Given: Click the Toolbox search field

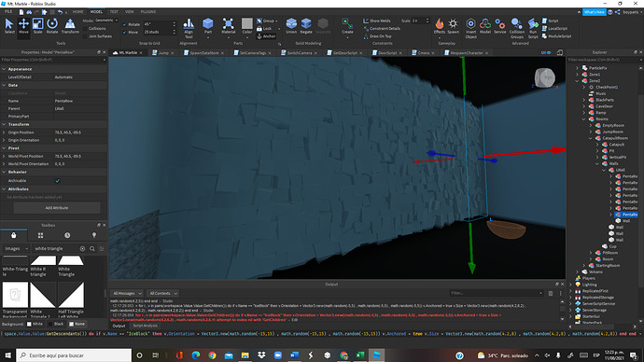Looking at the screenshot, I should 56,248.
